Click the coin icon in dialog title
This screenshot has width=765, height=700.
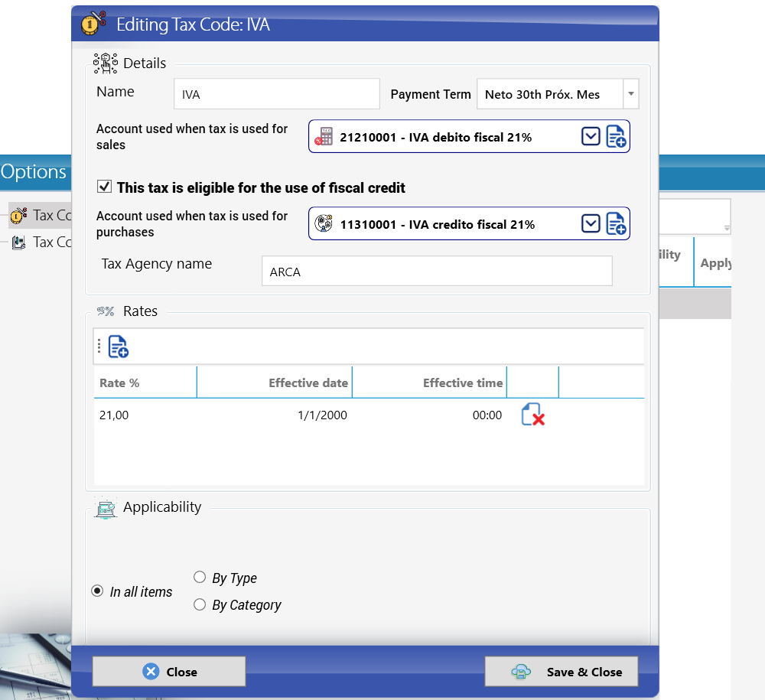tap(93, 23)
